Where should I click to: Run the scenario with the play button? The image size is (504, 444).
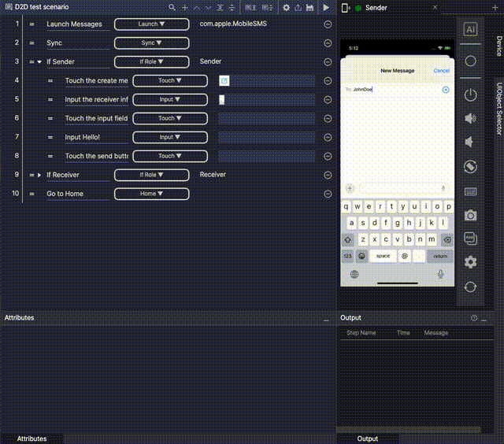click(x=326, y=7)
